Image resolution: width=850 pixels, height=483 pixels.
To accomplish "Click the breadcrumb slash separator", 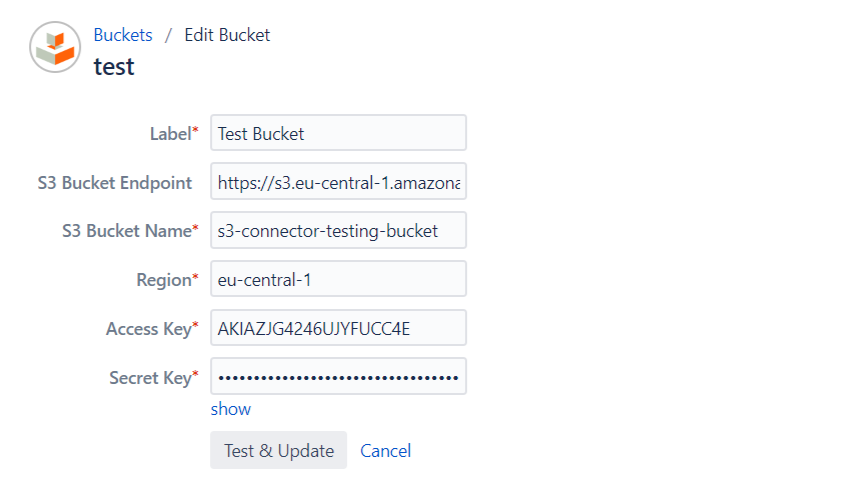I will pos(169,35).
